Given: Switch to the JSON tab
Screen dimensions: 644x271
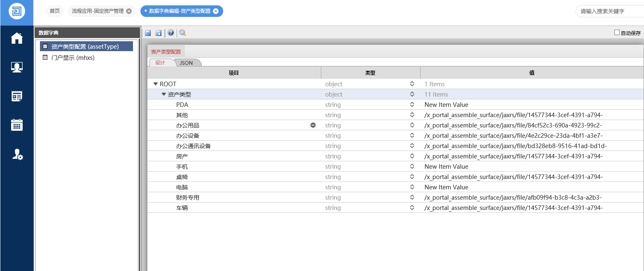Looking at the screenshot, I should tap(187, 63).
